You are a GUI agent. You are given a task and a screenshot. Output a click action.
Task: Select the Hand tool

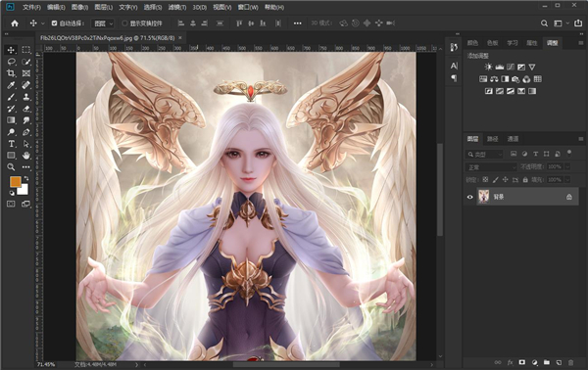25,156
